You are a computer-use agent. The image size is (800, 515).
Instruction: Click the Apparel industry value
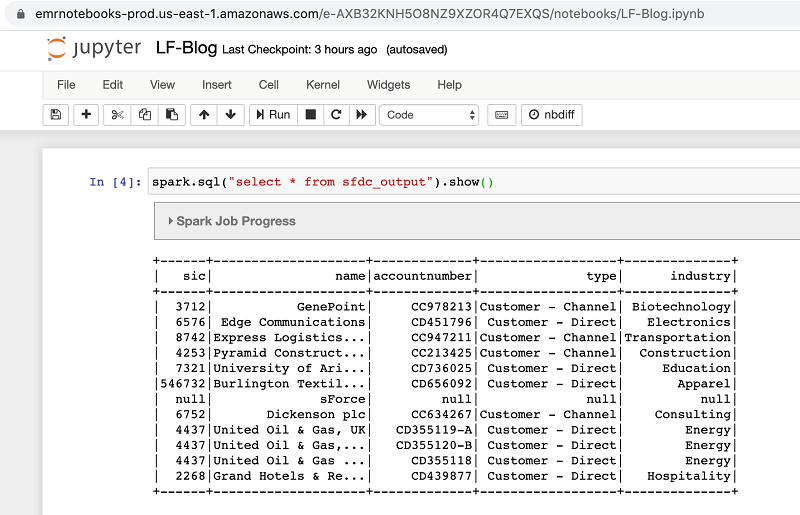tap(704, 384)
